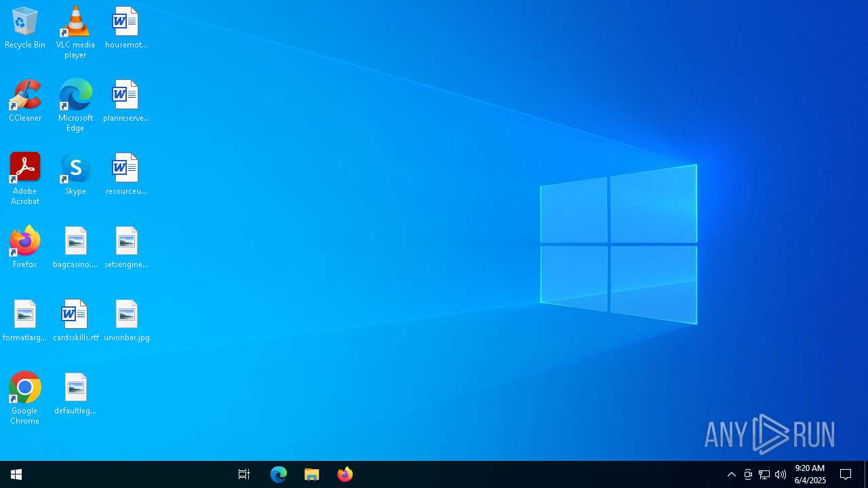
Task: Select the CCleaner desktop shortcut
Action: [x=25, y=102]
